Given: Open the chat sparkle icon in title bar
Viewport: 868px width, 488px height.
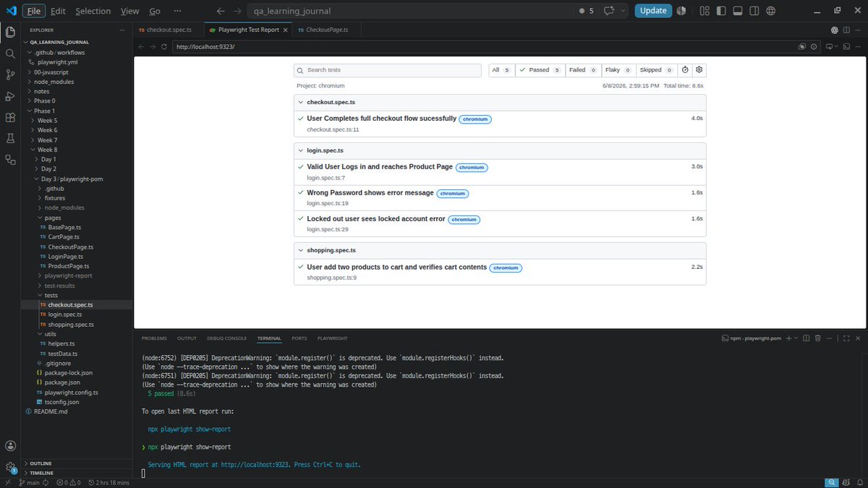Looking at the screenshot, I should [x=609, y=11].
